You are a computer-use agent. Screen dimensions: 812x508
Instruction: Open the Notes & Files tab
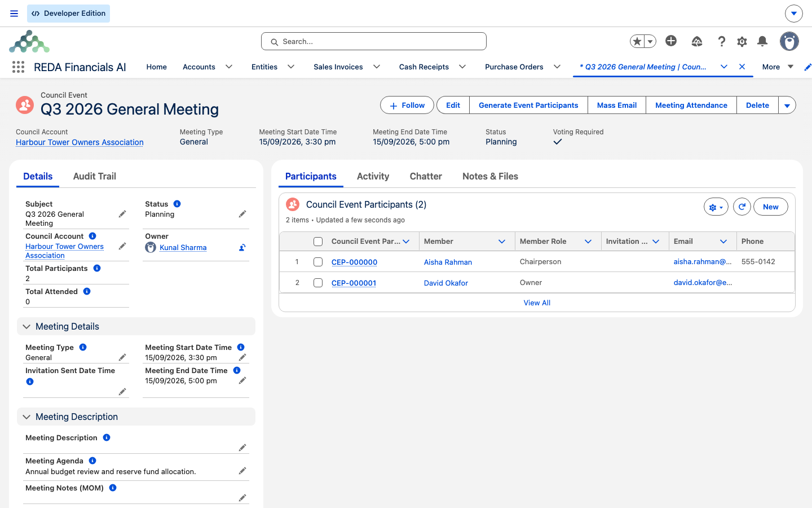(490, 176)
